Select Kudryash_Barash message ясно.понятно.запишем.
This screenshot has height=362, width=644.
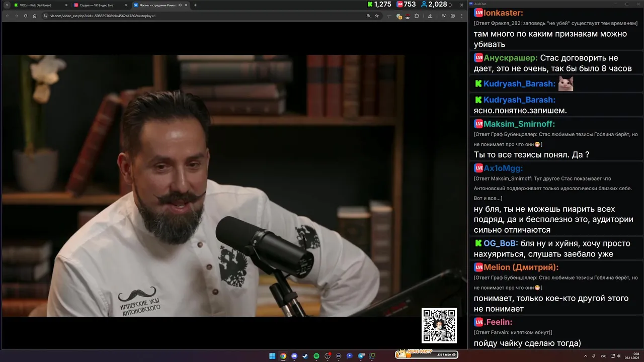[x=520, y=110]
